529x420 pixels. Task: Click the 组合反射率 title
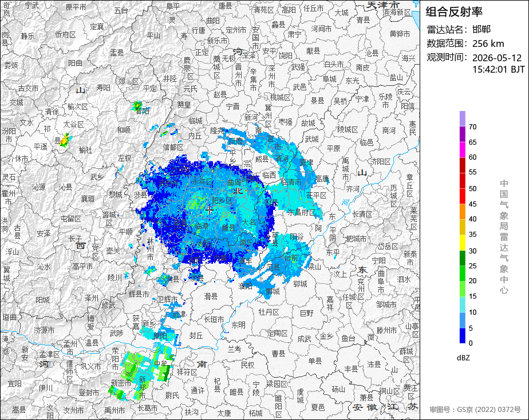point(454,12)
